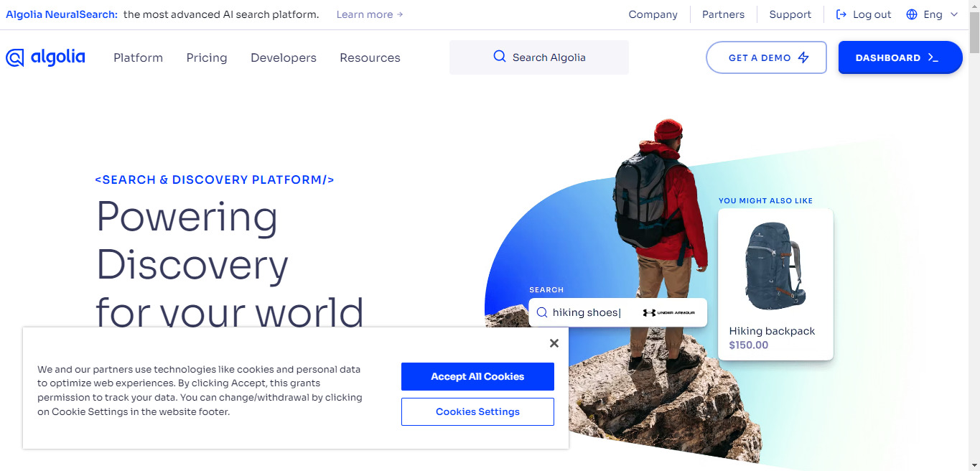Open the Developers menu
Image resolution: width=980 pixels, height=471 pixels.
(x=284, y=57)
